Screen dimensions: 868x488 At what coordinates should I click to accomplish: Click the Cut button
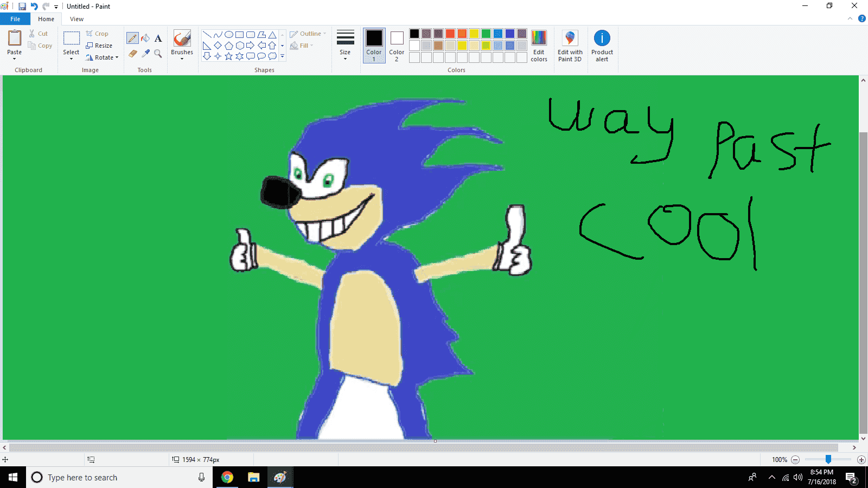click(x=39, y=34)
